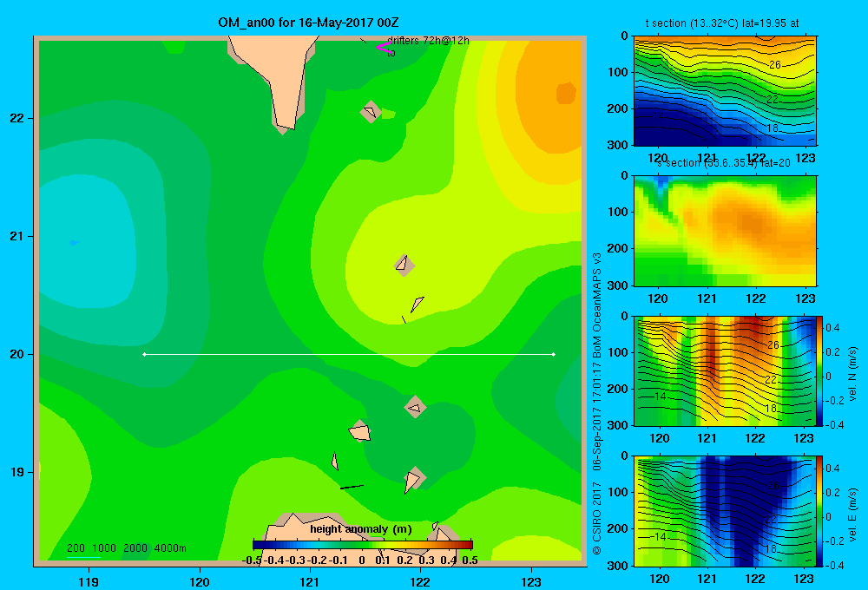Open the salinity section panel plot
The height and width of the screenshot is (590, 868).
click(x=725, y=231)
